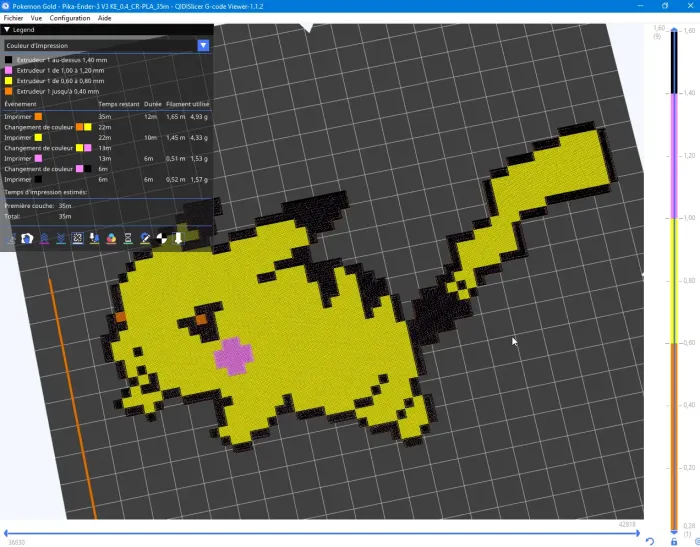This screenshot has width=700, height=547.
Task: Click the 1,40 tick on layer height scale
Action: [x=688, y=93]
